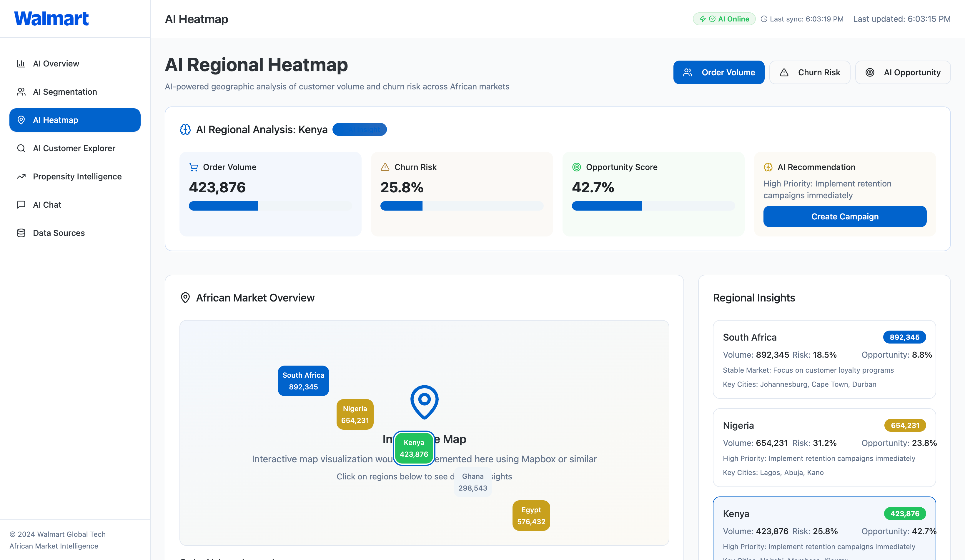965x560 pixels.
Task: Select South Africa marker on the map
Action: pos(303,381)
